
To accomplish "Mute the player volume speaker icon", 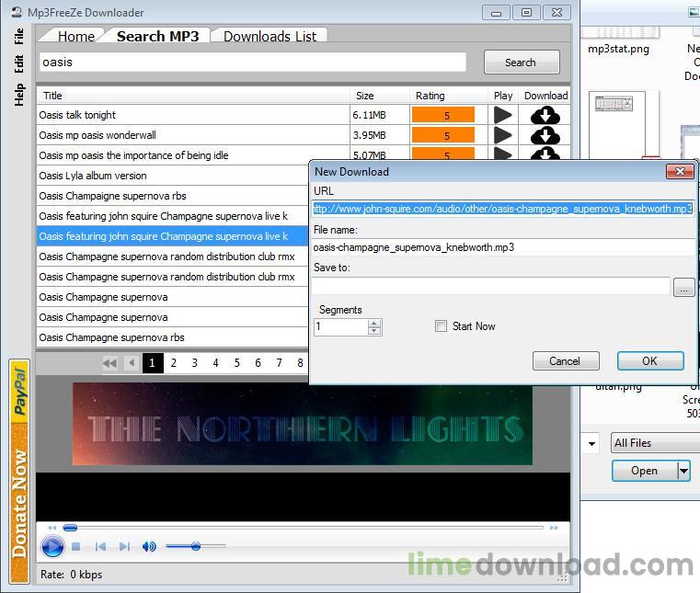I will tap(149, 546).
